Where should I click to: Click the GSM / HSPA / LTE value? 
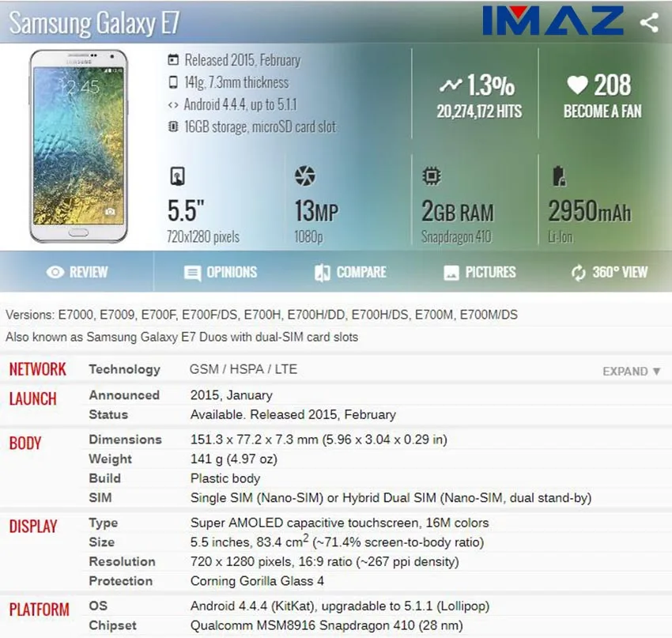[243, 369]
